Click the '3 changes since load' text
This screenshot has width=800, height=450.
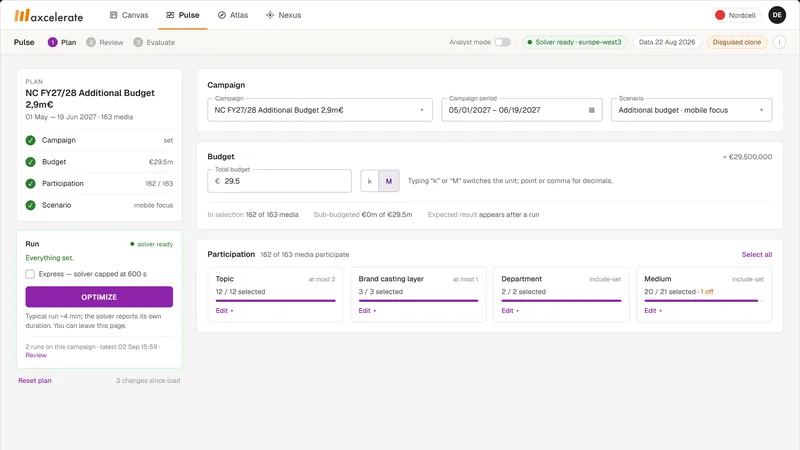[148, 381]
